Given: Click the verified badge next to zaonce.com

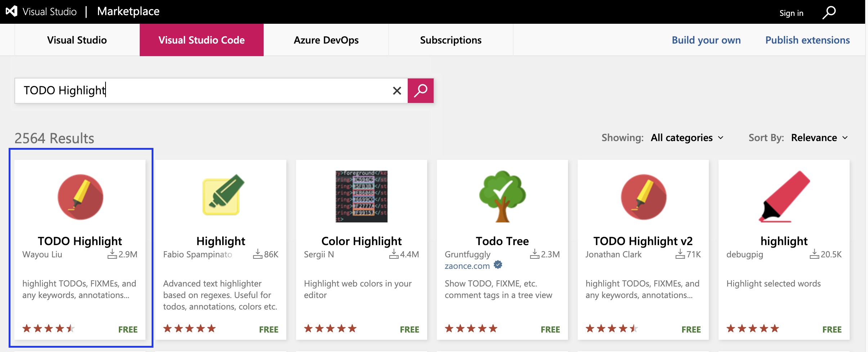Looking at the screenshot, I should point(498,265).
